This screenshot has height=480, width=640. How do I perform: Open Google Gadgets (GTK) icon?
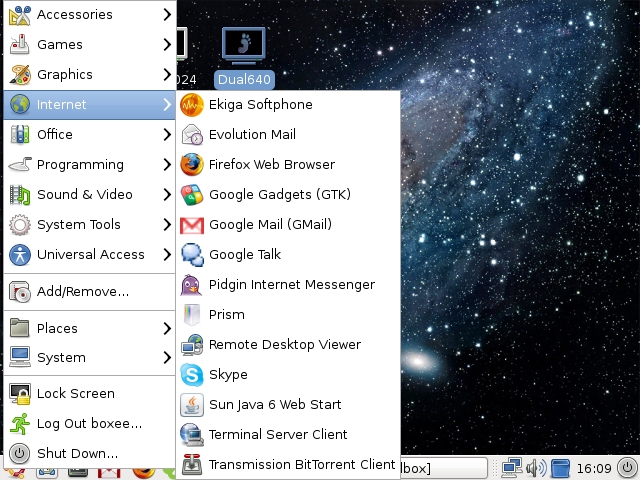click(192, 195)
